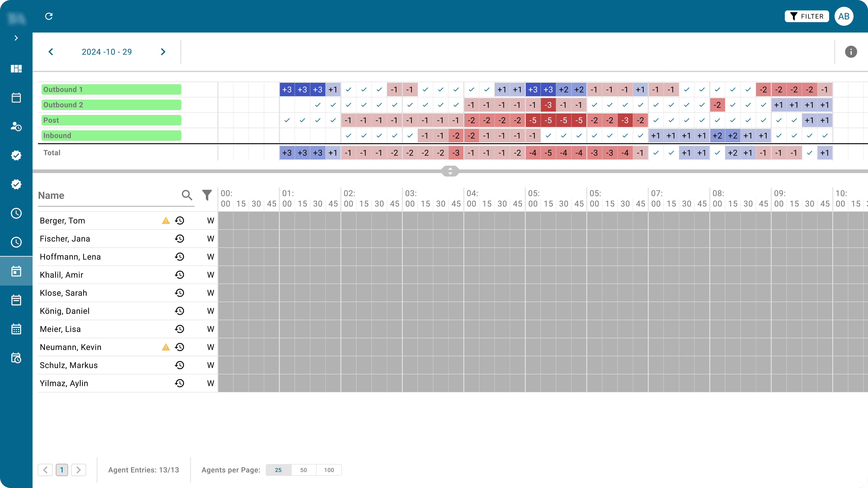Open the AB user avatar menu
The width and height of the screenshot is (868, 488).
pyautogui.click(x=844, y=16)
